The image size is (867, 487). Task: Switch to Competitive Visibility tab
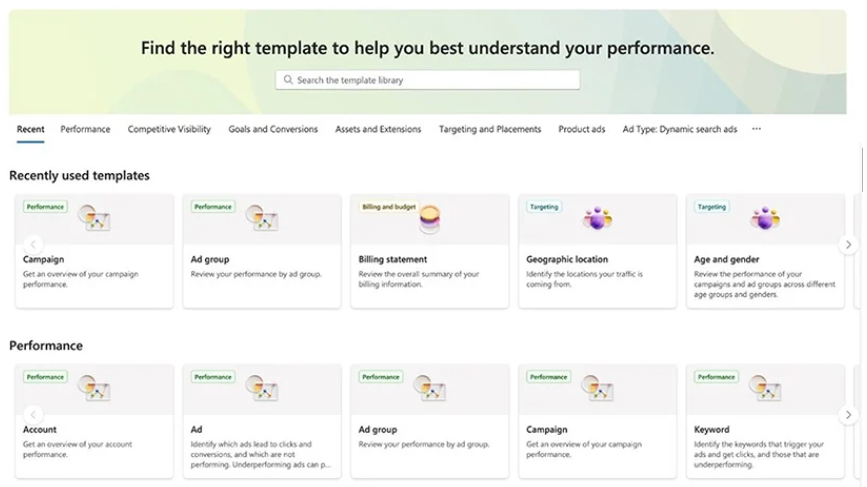coord(169,129)
